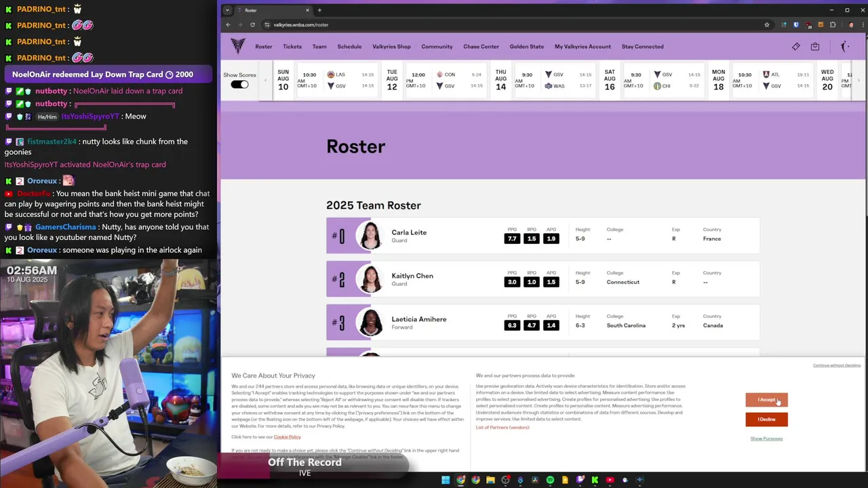Click the Bitwarden shield extension icon

(x=796, y=24)
